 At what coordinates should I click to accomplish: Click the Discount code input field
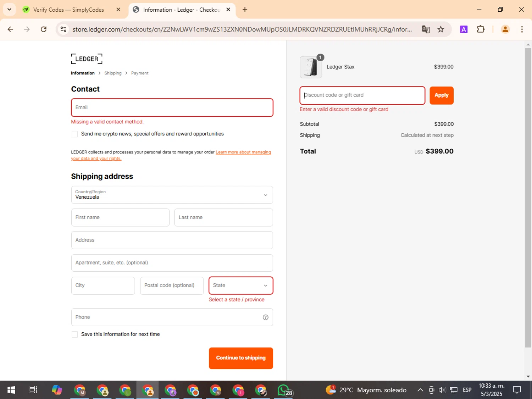pyautogui.click(x=362, y=95)
